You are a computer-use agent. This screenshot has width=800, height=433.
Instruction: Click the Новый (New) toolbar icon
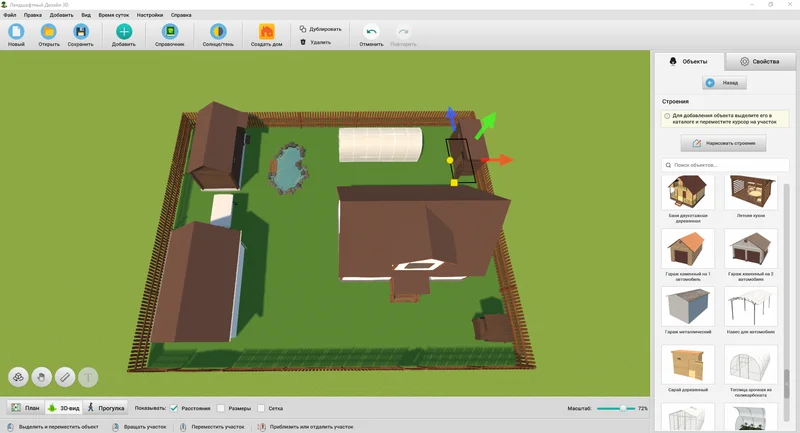(16, 32)
